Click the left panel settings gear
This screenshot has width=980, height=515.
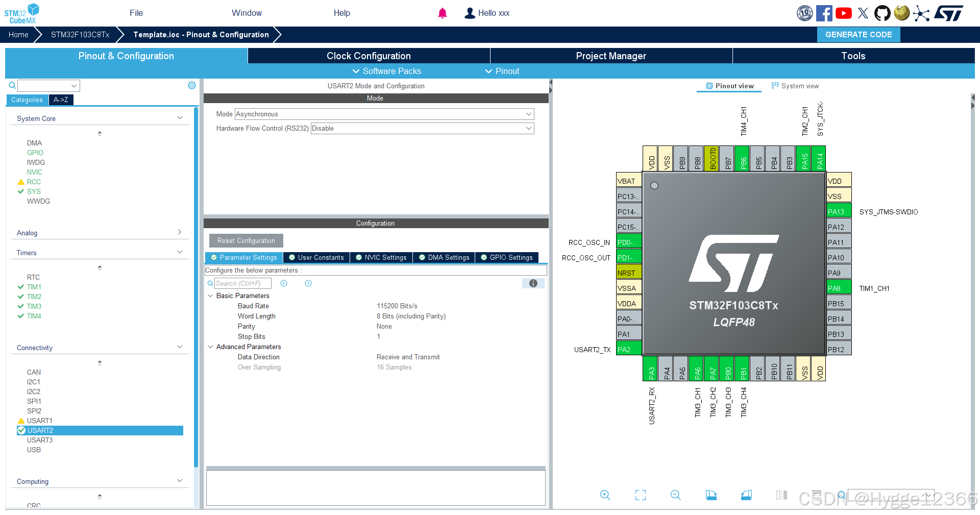[x=192, y=85]
